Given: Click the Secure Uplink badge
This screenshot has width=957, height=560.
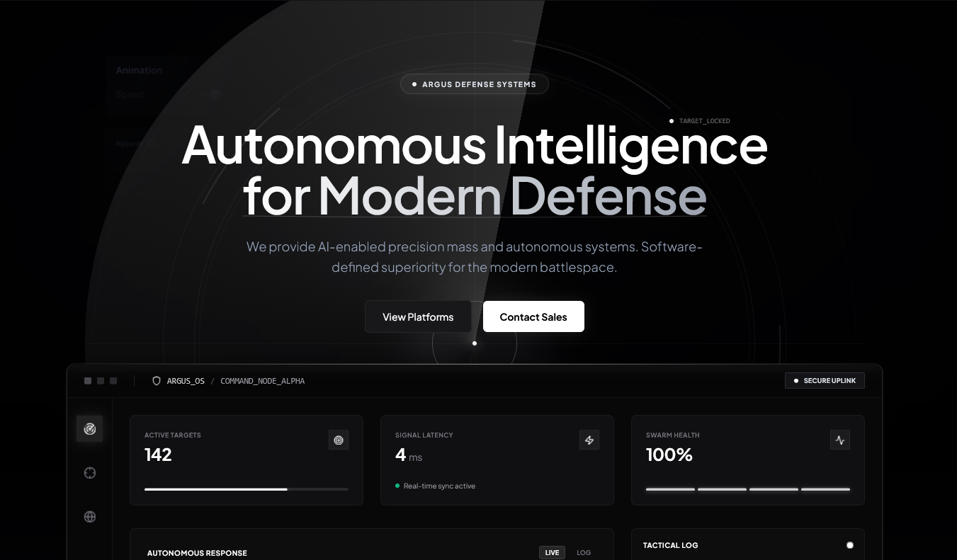Looking at the screenshot, I should point(825,381).
